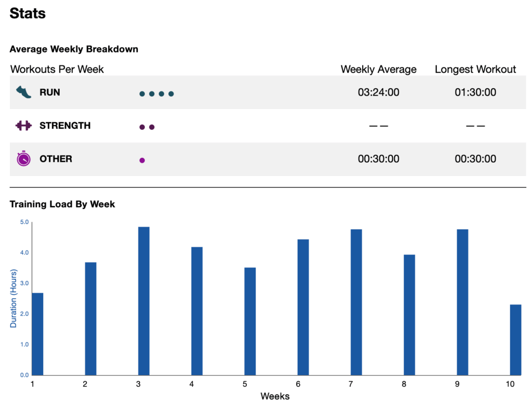Click the Duration (Hours) axis label
Image resolution: width=532 pixels, height=416 pixels.
tap(14, 299)
